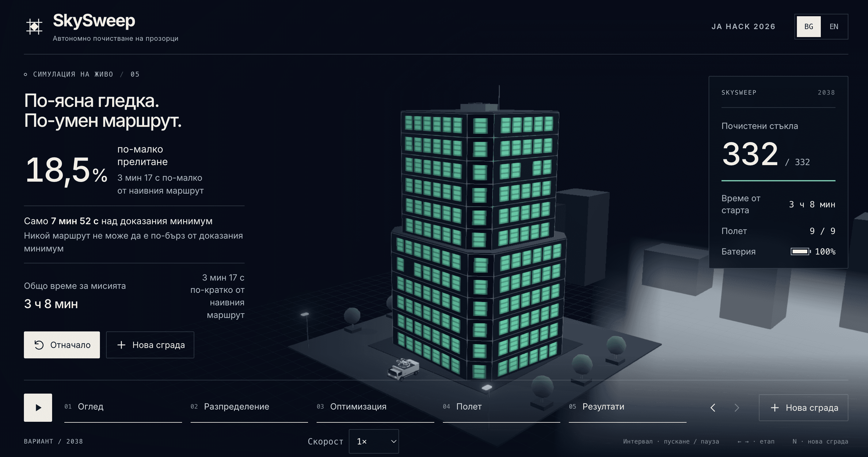Go to stage 01 Оглед

coord(123,408)
